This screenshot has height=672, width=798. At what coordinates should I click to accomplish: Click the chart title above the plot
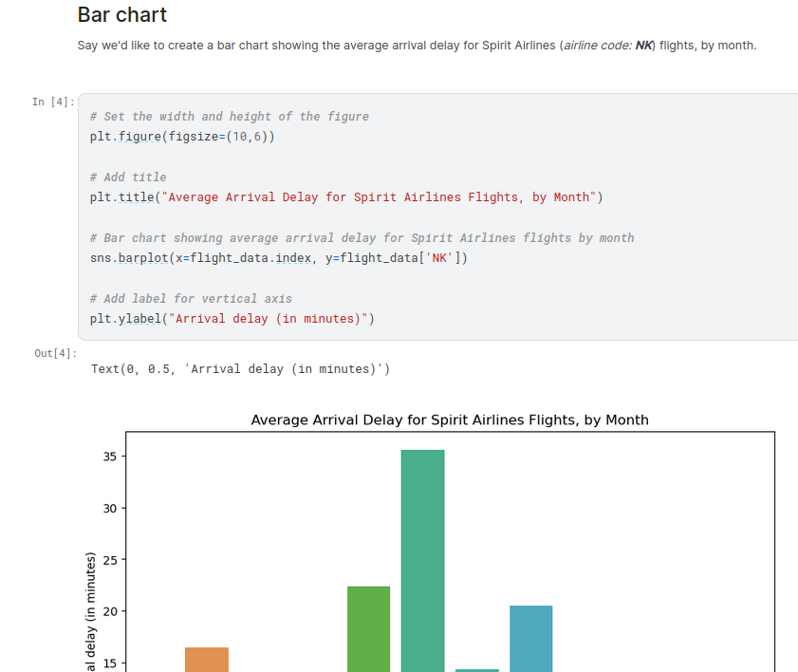[x=450, y=420]
